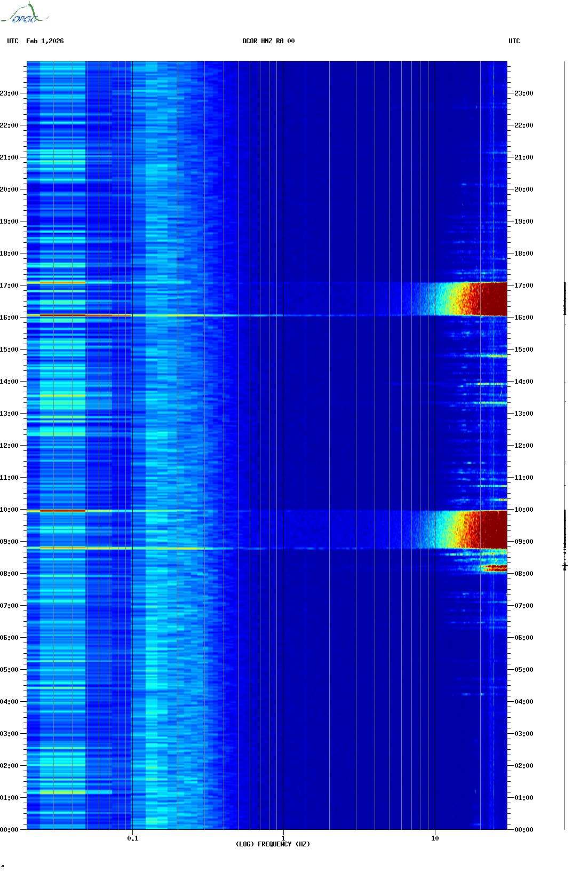Select the '07:00' left axis label
This screenshot has height=872, width=588.
point(9,606)
